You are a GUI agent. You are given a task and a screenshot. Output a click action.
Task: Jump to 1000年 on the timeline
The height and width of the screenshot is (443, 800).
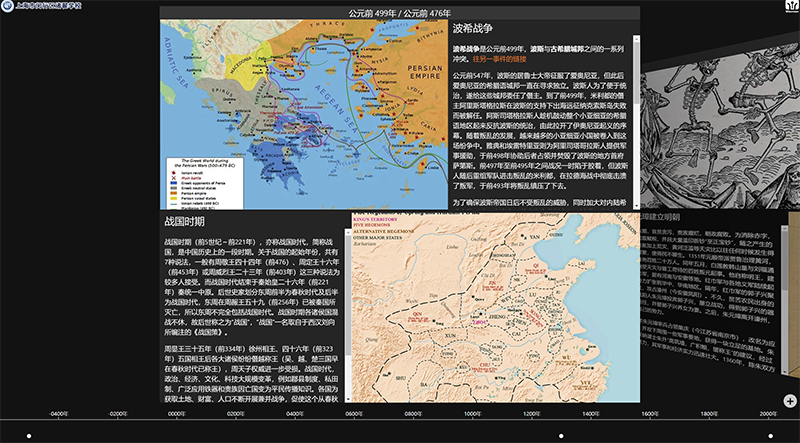[x=472, y=412]
